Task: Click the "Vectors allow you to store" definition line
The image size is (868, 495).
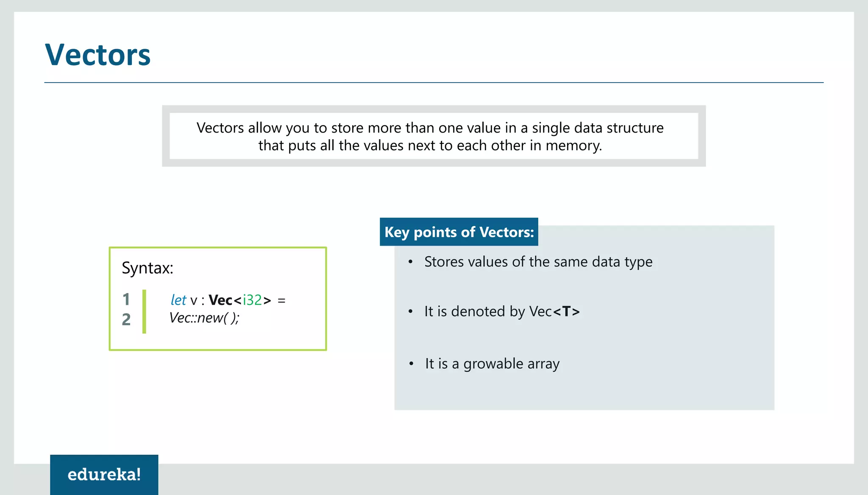Action: (430, 128)
